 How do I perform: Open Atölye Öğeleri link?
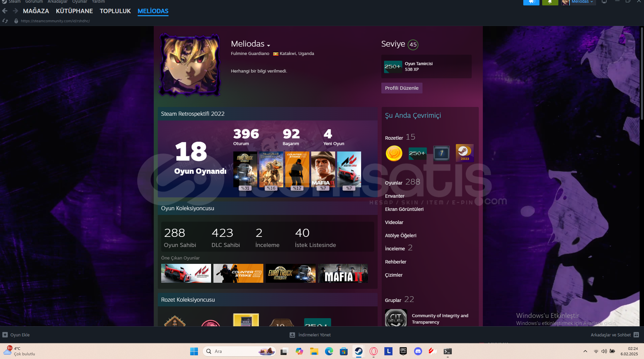[x=401, y=236]
